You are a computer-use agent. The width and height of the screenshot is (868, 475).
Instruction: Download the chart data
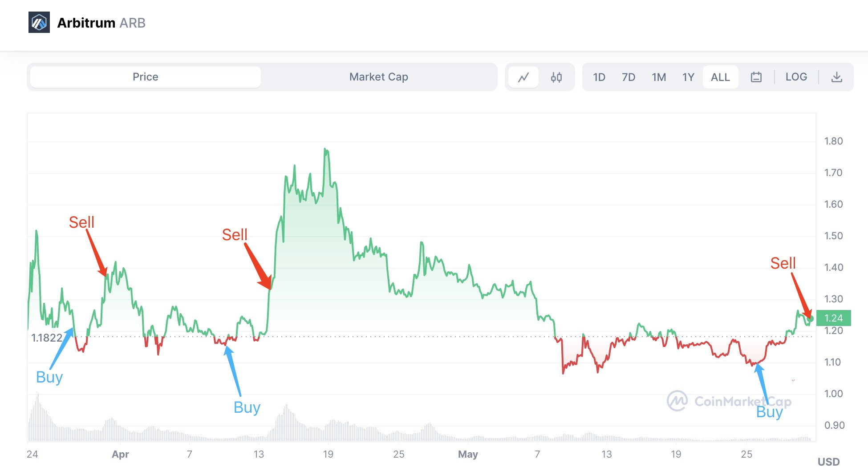point(836,77)
